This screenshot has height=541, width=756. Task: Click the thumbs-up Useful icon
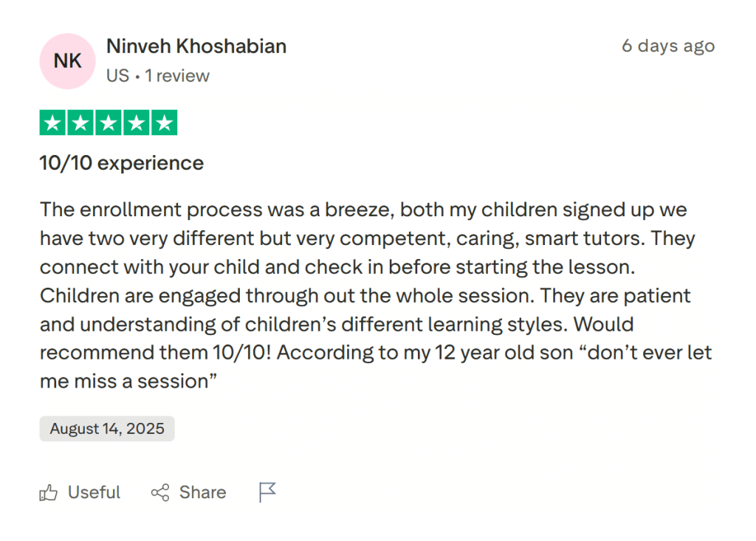tap(49, 493)
